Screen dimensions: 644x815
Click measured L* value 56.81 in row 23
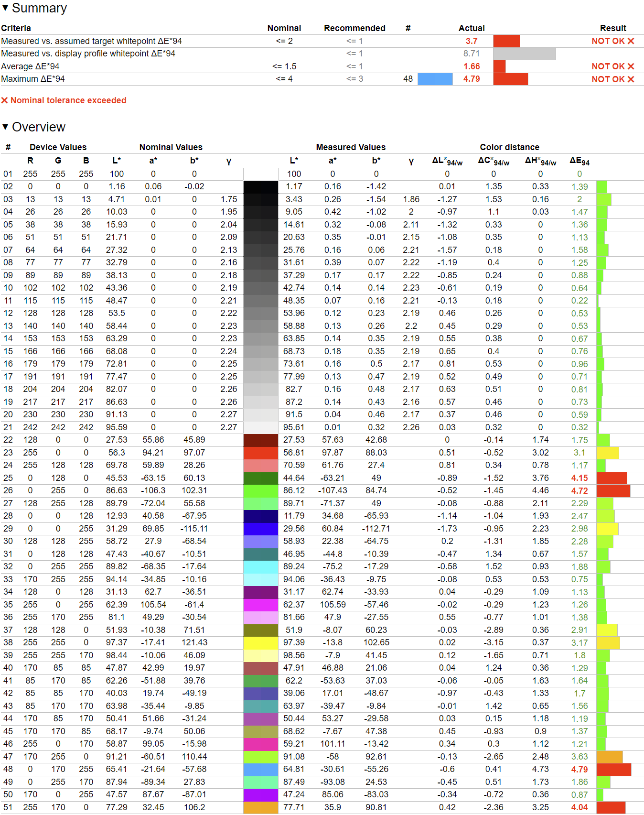[x=294, y=453]
